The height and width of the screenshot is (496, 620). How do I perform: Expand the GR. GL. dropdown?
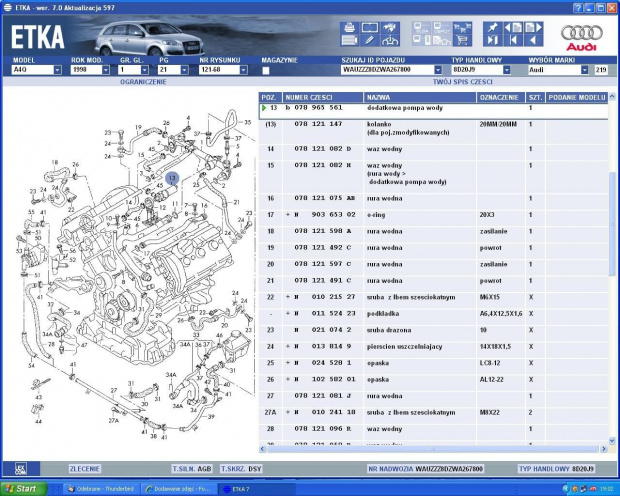(x=145, y=70)
